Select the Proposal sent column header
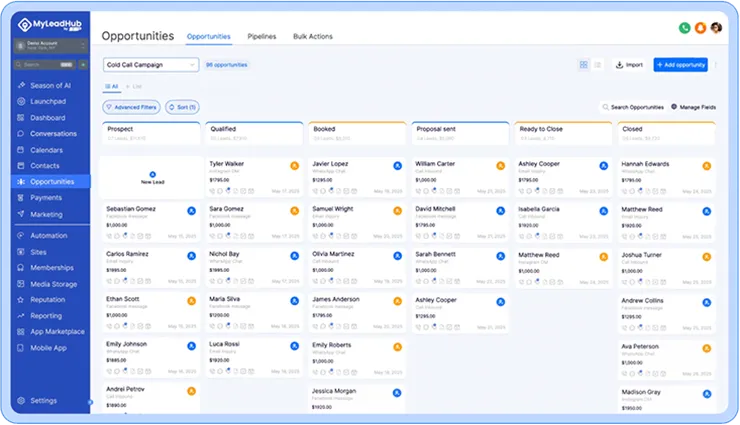Viewport: 740px width, 425px height. (x=460, y=133)
